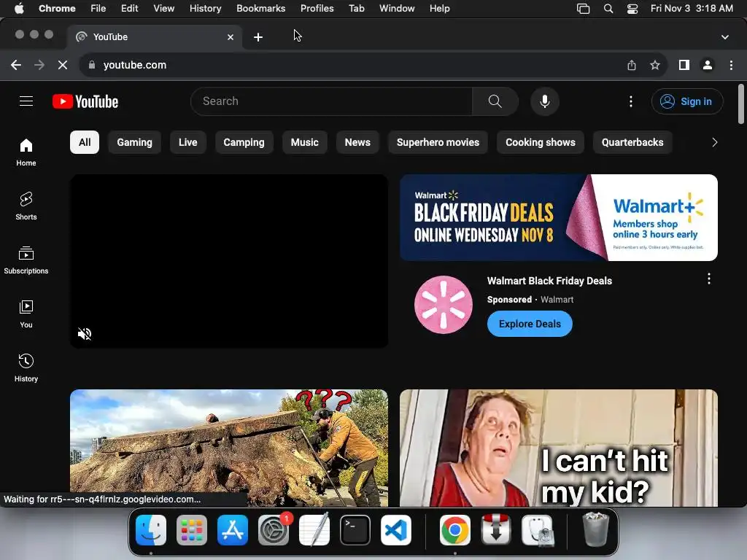Select the News filter chip
Viewport: 747px width, 560px height.
tap(357, 142)
